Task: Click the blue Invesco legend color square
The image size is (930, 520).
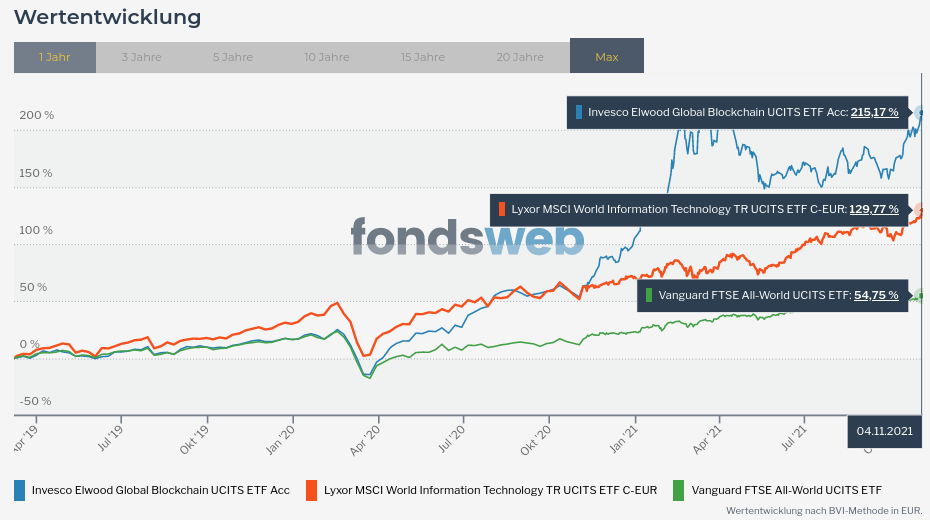Action: [x=20, y=490]
